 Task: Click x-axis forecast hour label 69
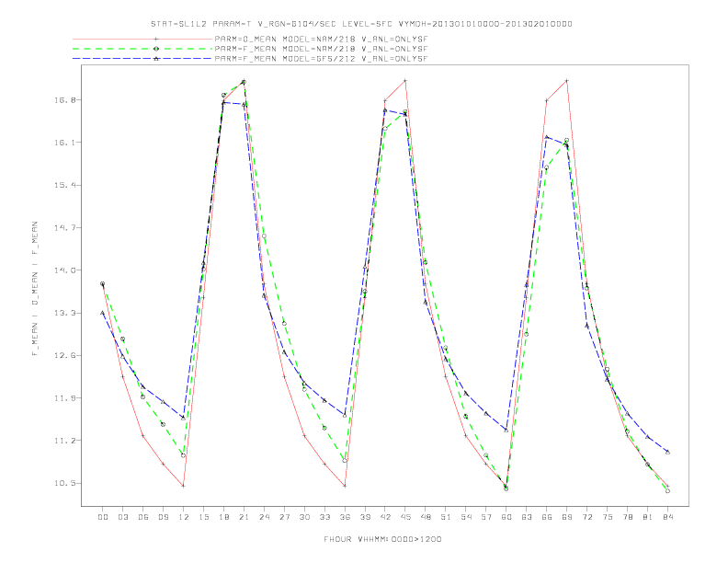pos(567,517)
